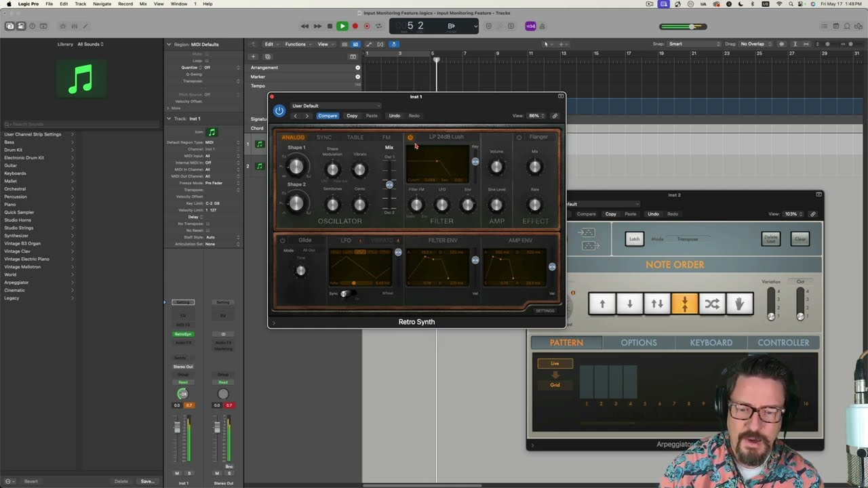Toggle the Filter power button
Image resolution: width=868 pixels, height=488 pixels.
[410, 137]
